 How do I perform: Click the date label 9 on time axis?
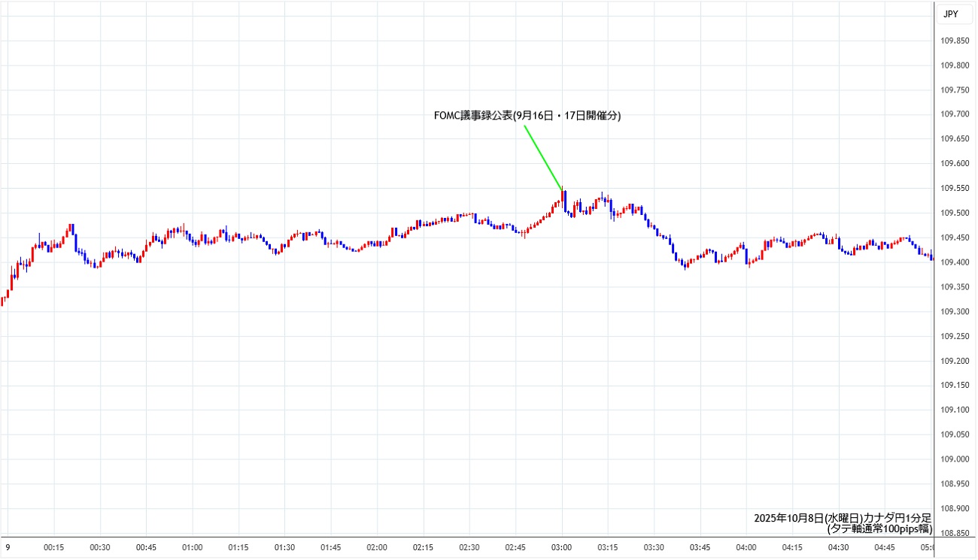pyautogui.click(x=8, y=548)
